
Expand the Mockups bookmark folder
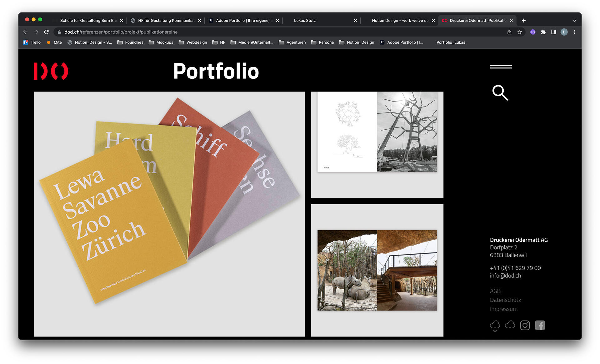161,42
